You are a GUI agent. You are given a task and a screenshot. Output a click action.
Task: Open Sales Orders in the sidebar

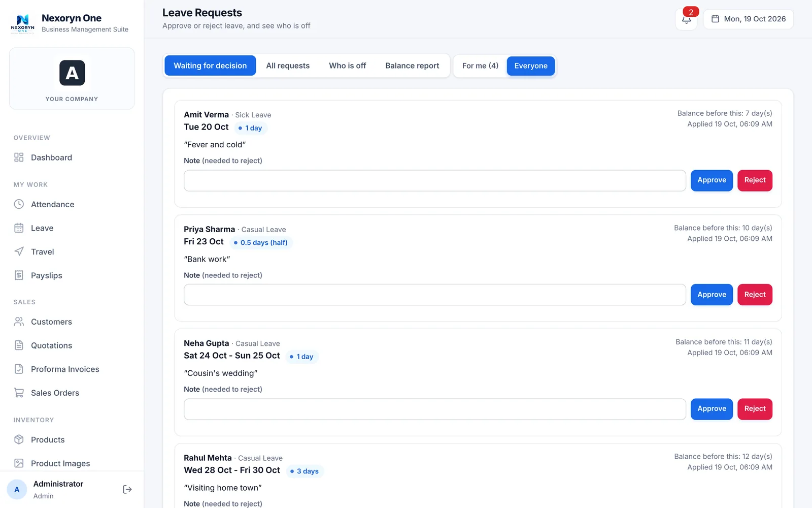coord(72,393)
